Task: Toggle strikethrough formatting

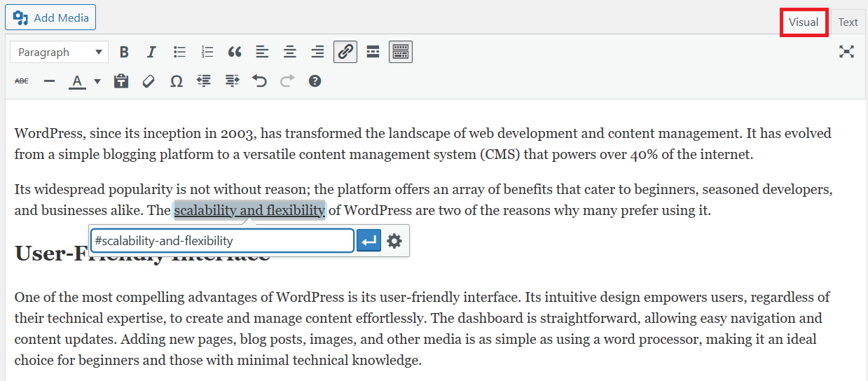Action: [x=22, y=81]
